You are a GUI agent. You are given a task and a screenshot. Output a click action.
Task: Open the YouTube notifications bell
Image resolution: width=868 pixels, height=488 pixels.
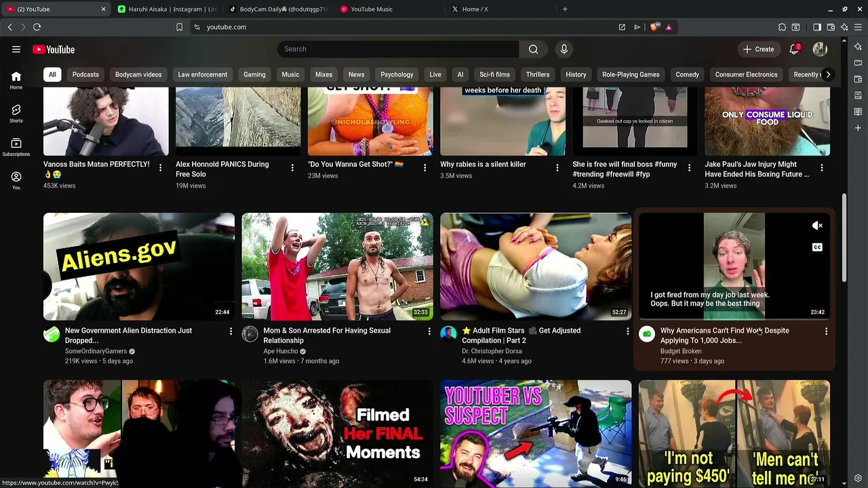click(794, 49)
